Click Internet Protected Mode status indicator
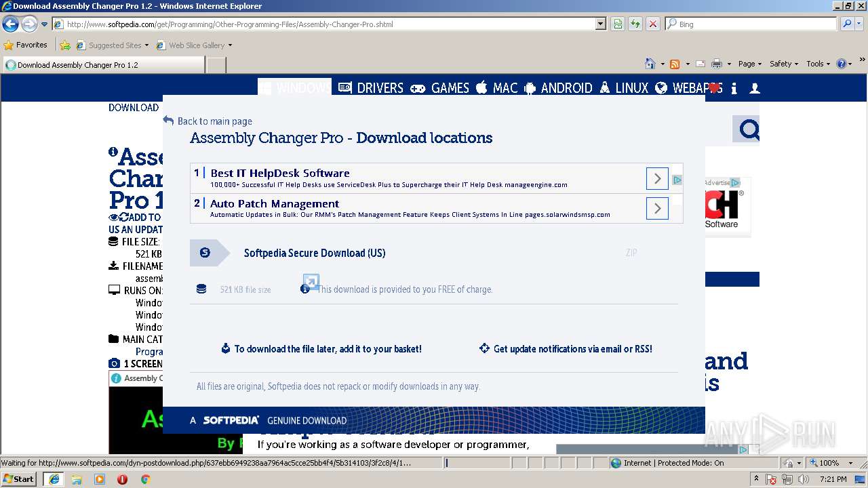 click(x=668, y=463)
